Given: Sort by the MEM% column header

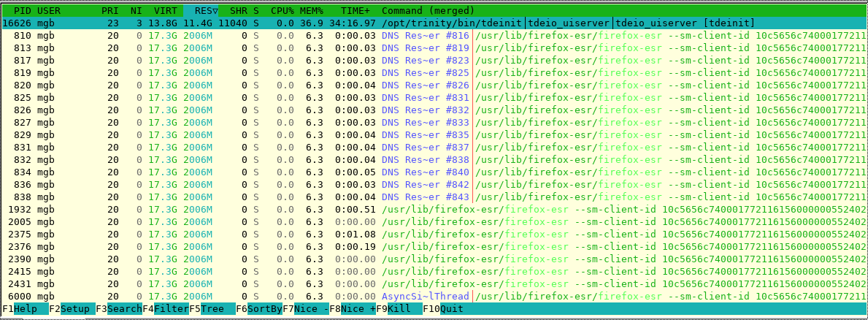Looking at the screenshot, I should click(312, 10).
